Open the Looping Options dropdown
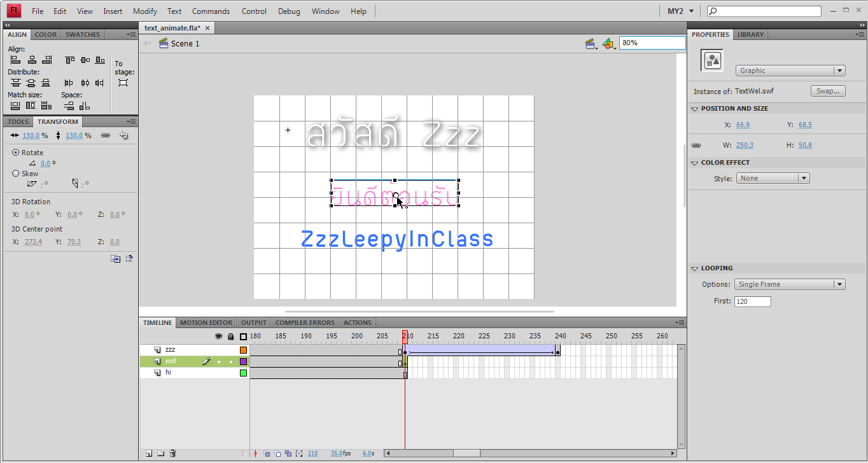 coord(790,284)
